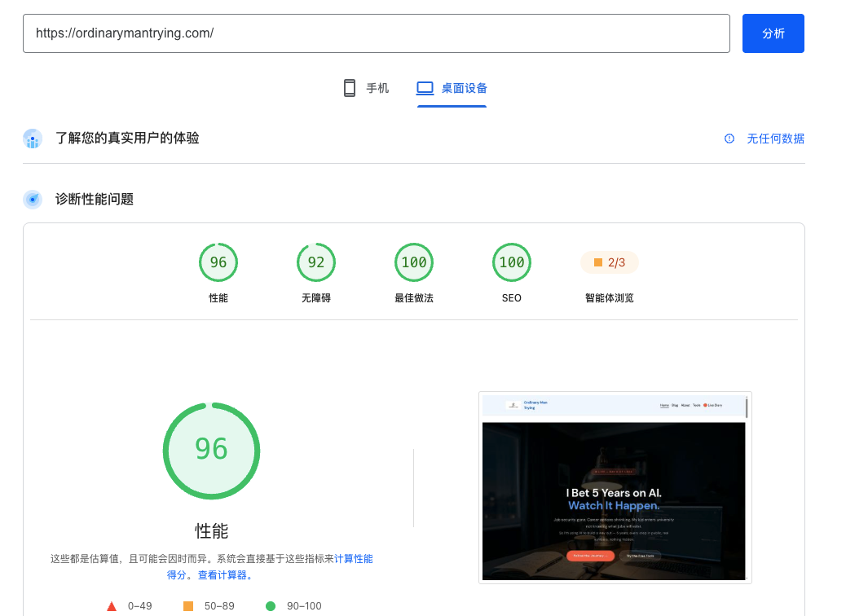Click the info icon next to 无任何数据
Viewport: 846px width, 616px height.
(x=729, y=139)
